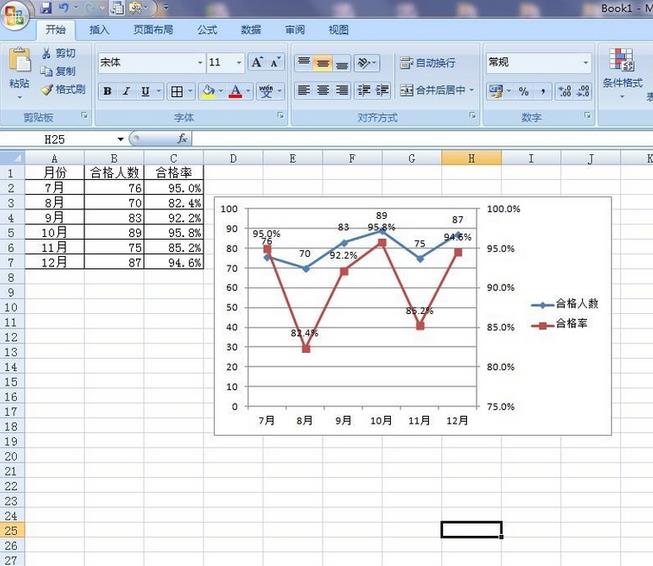The height and width of the screenshot is (566, 653).
Task: Decrease font size with the small A
Action: coord(275,62)
